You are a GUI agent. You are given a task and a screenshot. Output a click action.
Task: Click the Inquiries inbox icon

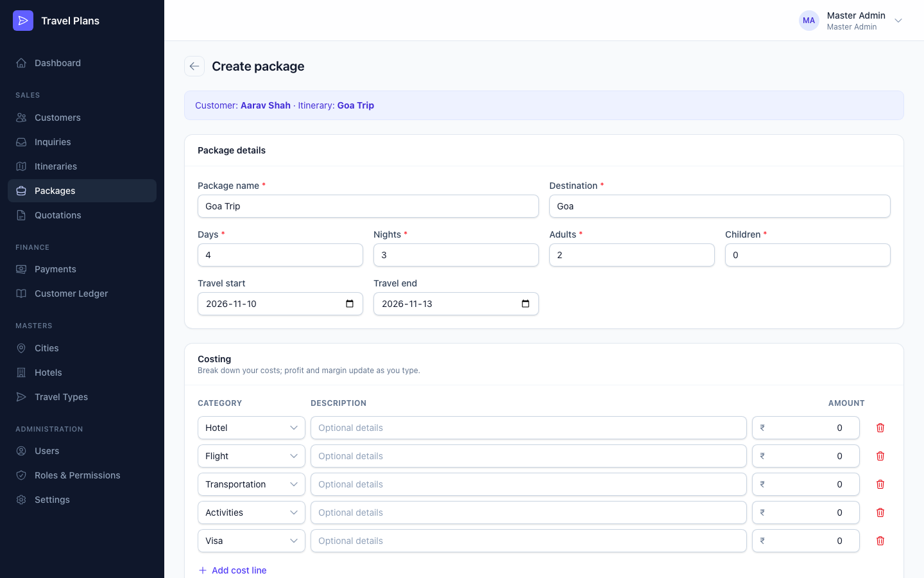21,142
